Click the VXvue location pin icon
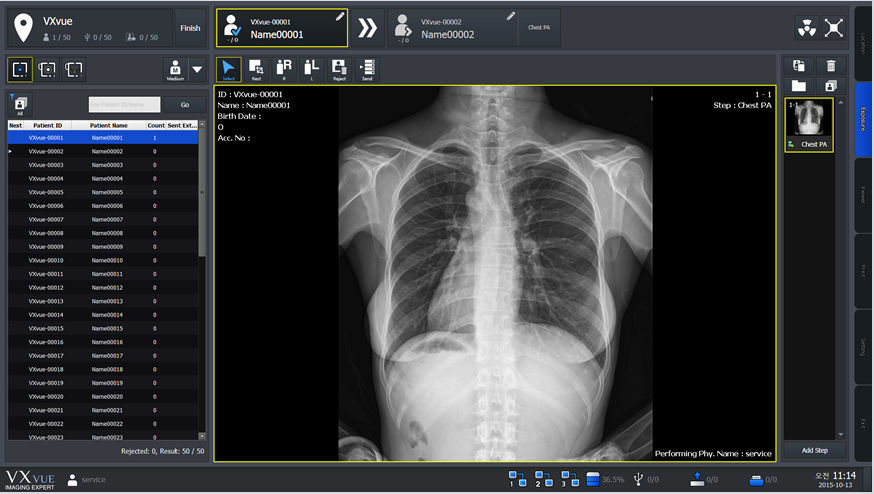Screen dimensions: 874x494 [23, 28]
